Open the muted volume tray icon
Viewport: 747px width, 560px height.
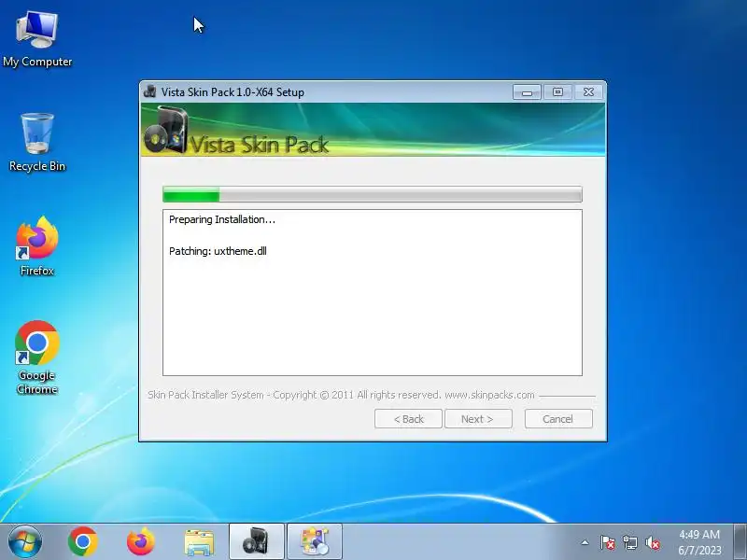click(652, 542)
